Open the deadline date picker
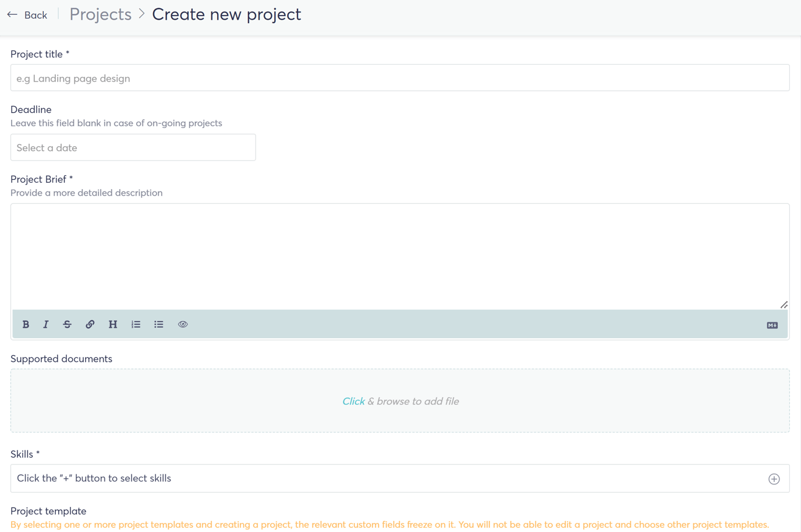The image size is (801, 532). point(133,147)
